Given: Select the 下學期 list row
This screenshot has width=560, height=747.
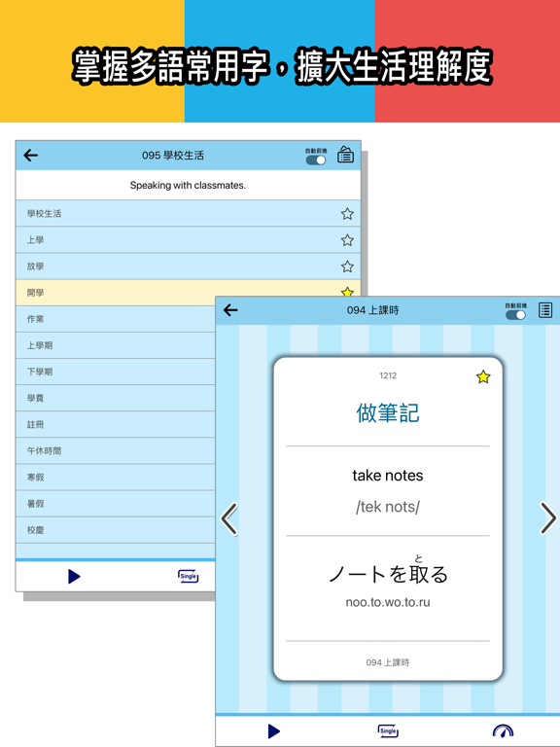Looking at the screenshot, I should (x=116, y=372).
